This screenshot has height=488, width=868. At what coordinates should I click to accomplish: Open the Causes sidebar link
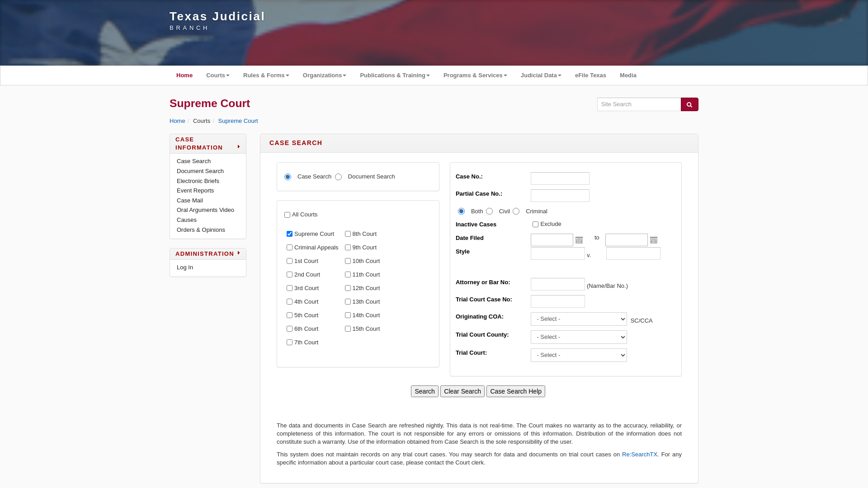187,220
